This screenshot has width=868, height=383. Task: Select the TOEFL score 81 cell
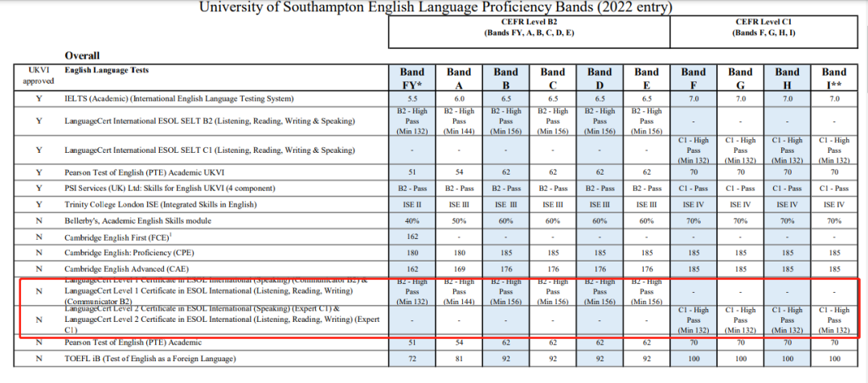click(x=459, y=357)
